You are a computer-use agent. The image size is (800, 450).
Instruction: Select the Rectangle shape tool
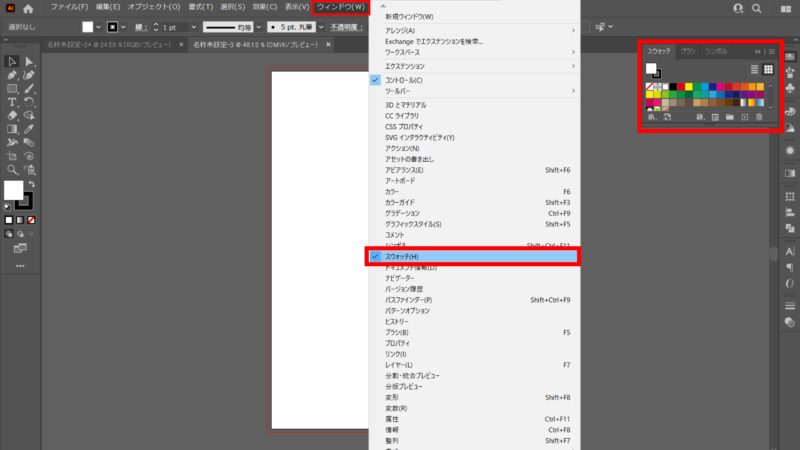click(x=12, y=88)
